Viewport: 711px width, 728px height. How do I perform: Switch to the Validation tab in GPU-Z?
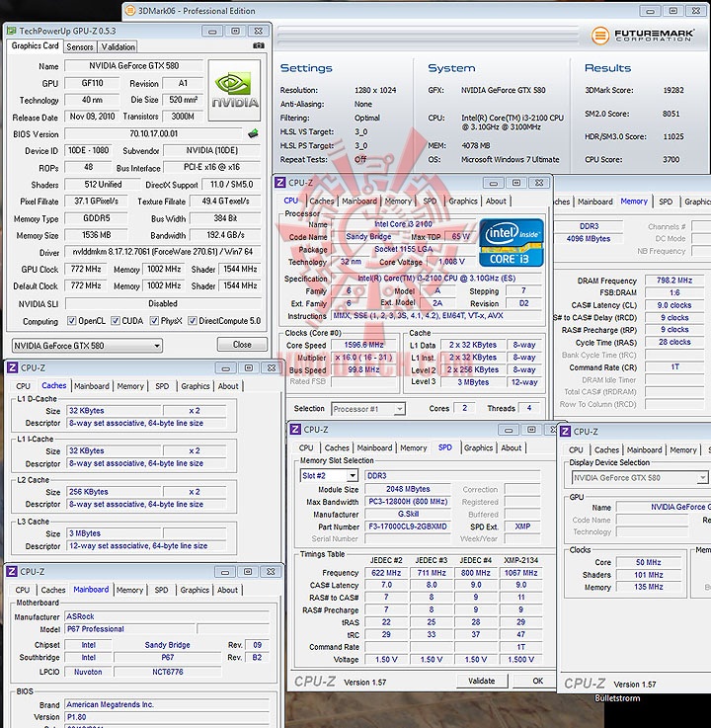tap(118, 46)
